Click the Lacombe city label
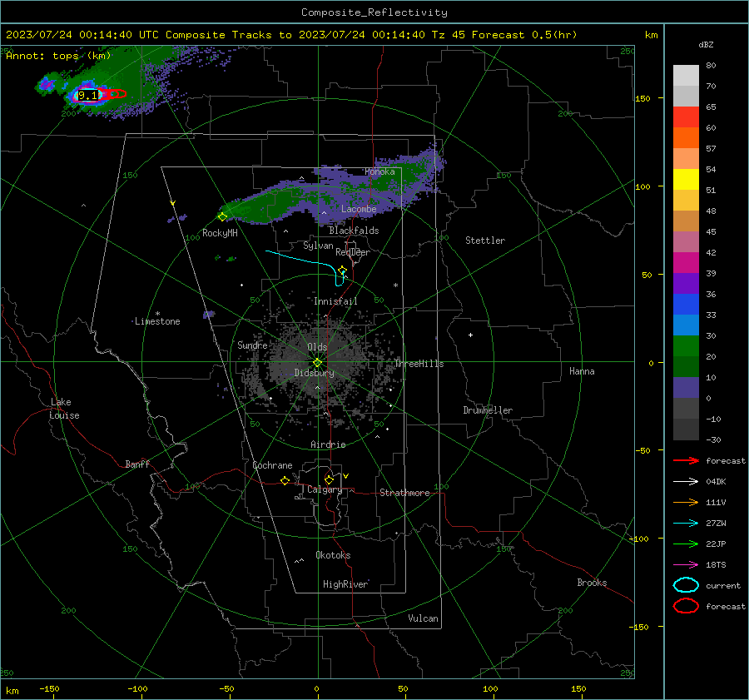The height and width of the screenshot is (700, 749). (359, 209)
